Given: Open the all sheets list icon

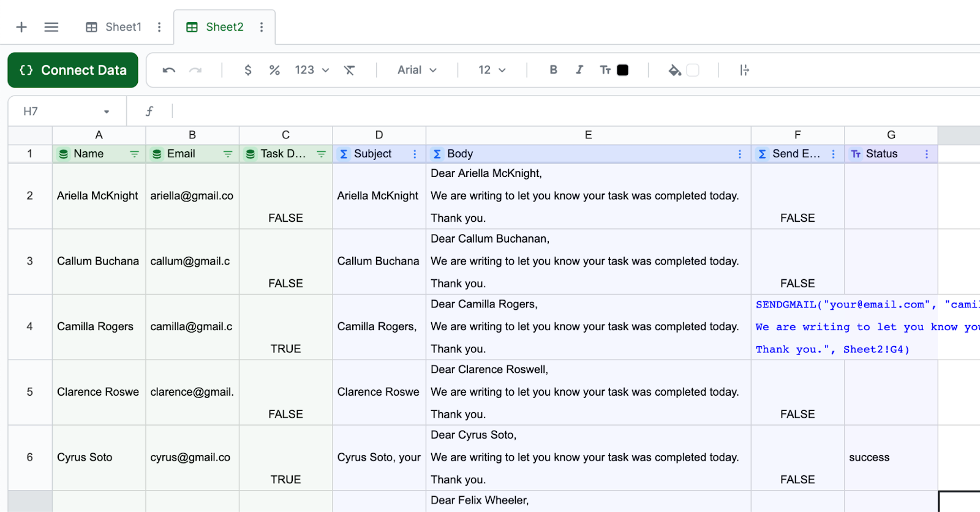Looking at the screenshot, I should [x=51, y=27].
